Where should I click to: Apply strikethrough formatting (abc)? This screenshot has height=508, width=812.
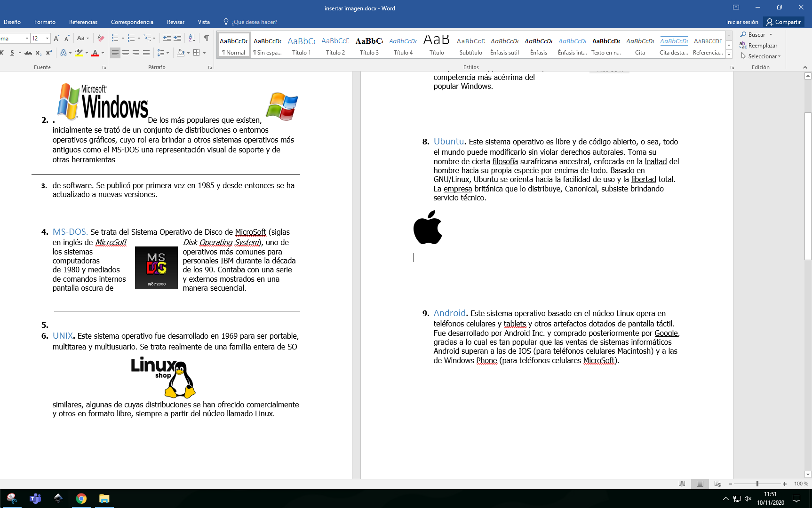click(28, 53)
